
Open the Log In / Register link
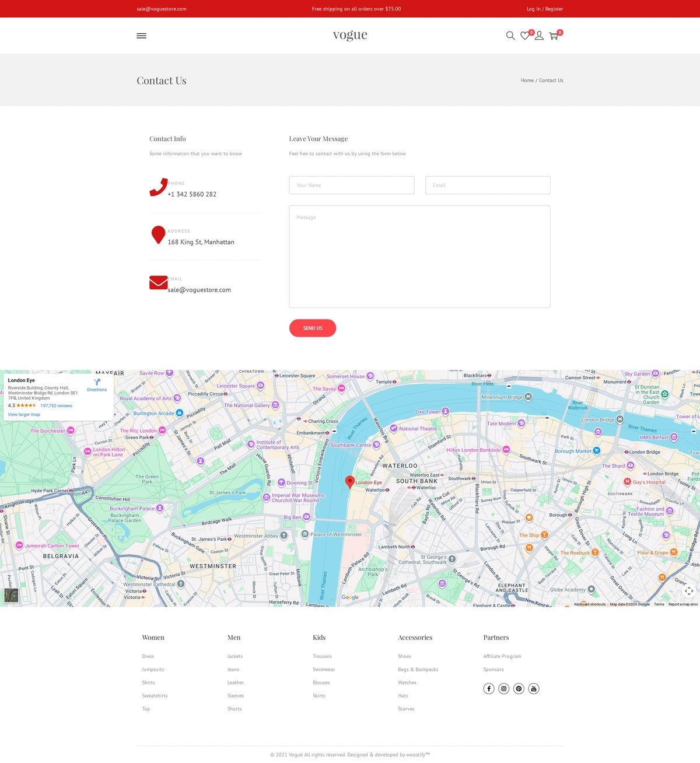tap(545, 9)
